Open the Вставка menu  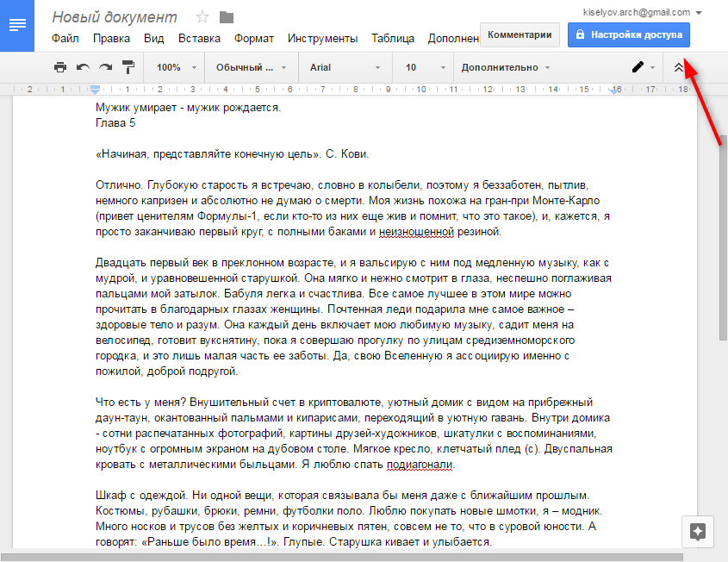(x=200, y=38)
